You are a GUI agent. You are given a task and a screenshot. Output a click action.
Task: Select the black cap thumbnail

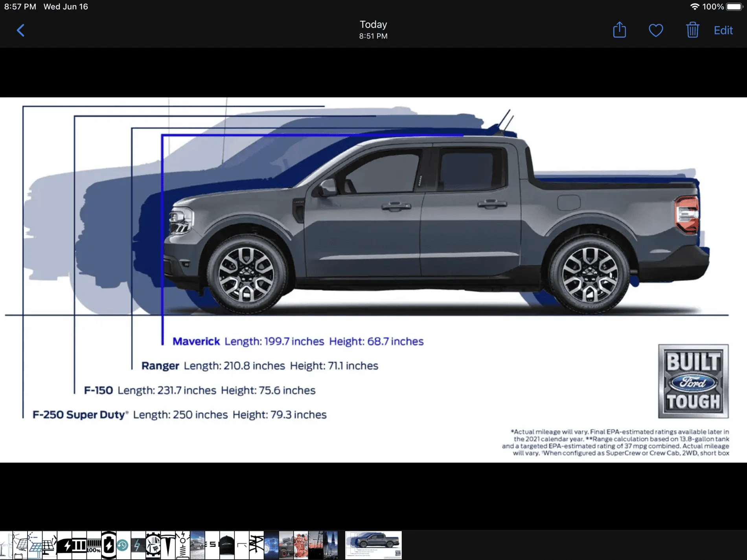point(227,545)
